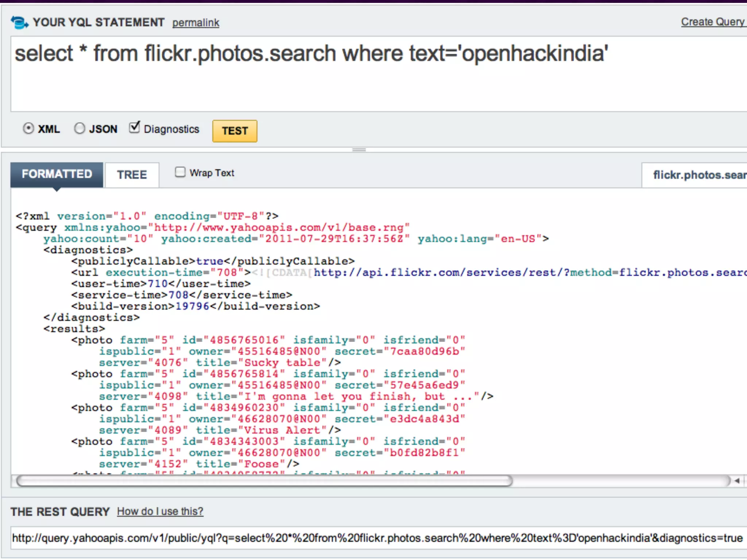Select the XML output radio button
Viewport: 747px width, 560px height.
pos(28,128)
